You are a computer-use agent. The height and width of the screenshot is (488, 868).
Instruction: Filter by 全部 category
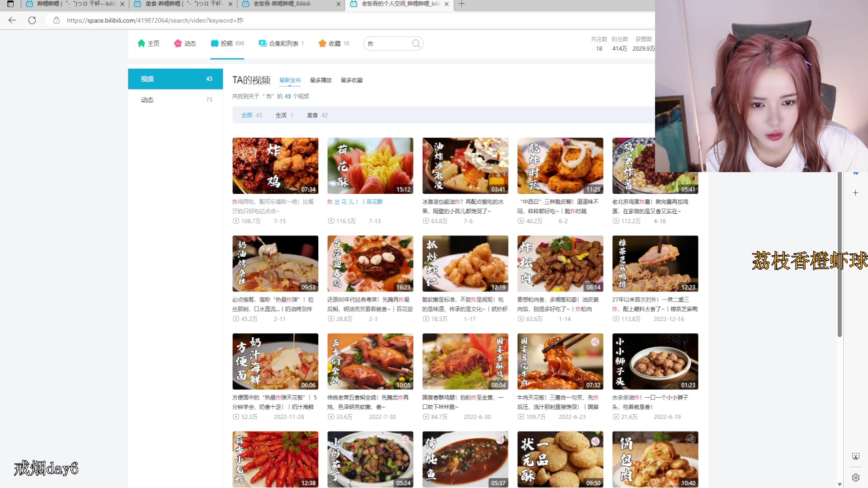(x=251, y=115)
